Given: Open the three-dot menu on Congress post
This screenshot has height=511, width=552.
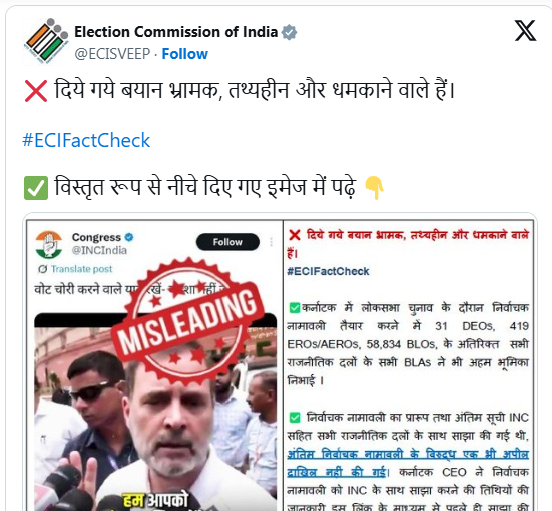Looking at the screenshot, I should 271,242.
